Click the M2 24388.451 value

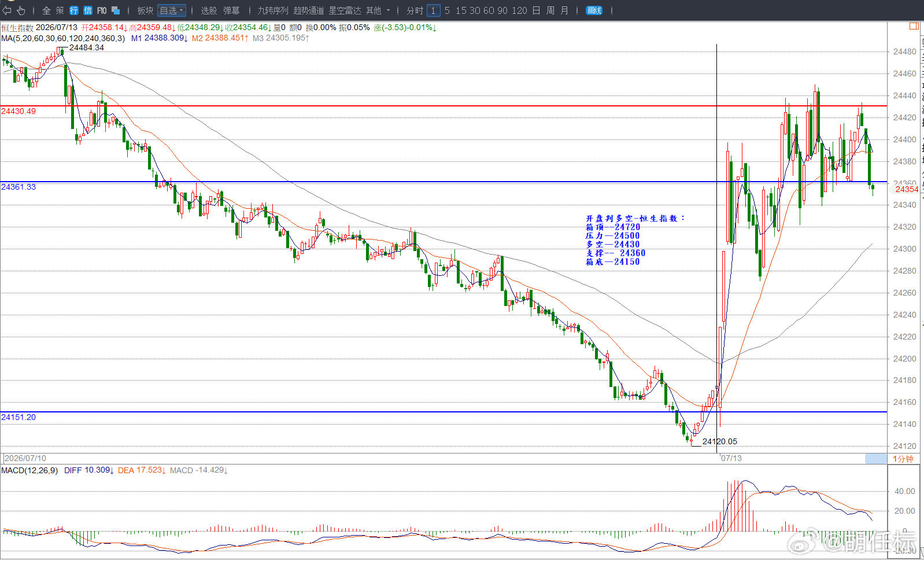pos(220,38)
